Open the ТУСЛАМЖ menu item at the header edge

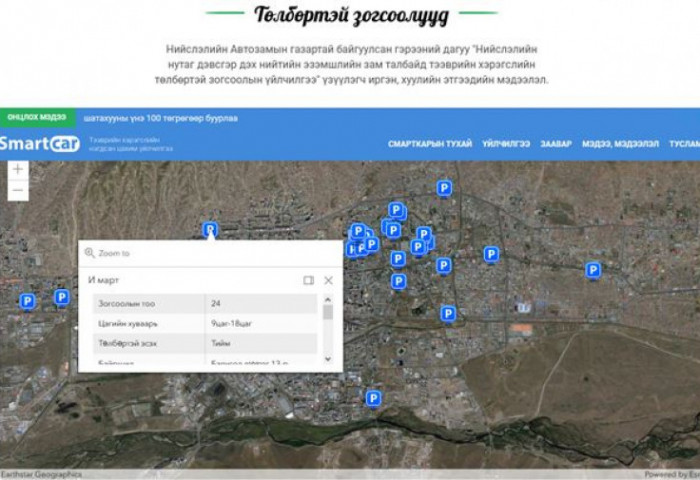tap(684, 144)
